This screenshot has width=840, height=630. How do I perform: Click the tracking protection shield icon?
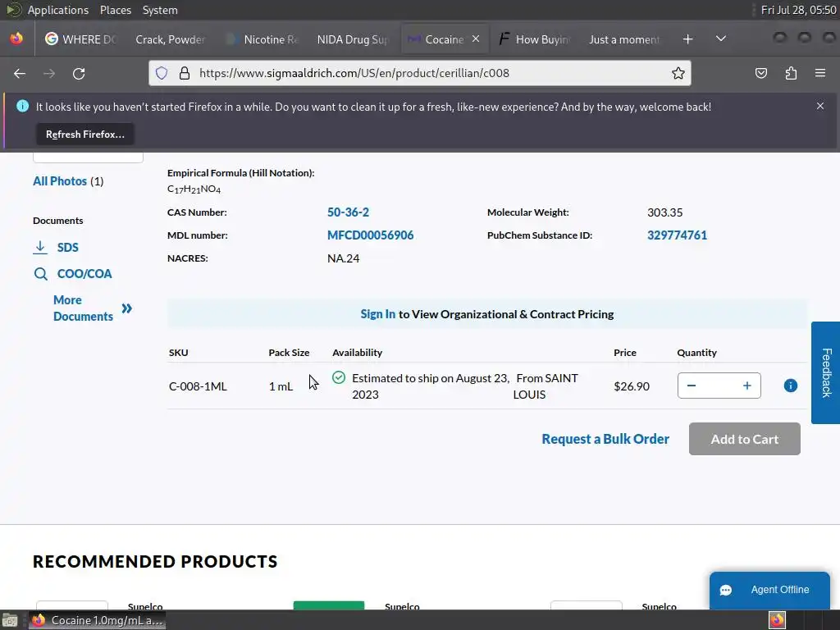pyautogui.click(x=162, y=73)
